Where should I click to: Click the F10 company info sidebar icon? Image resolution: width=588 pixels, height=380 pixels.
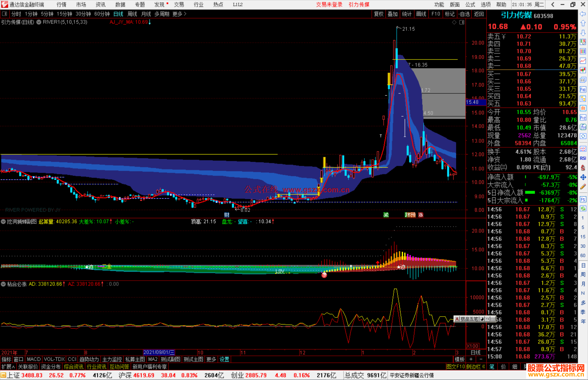[x=583, y=89]
